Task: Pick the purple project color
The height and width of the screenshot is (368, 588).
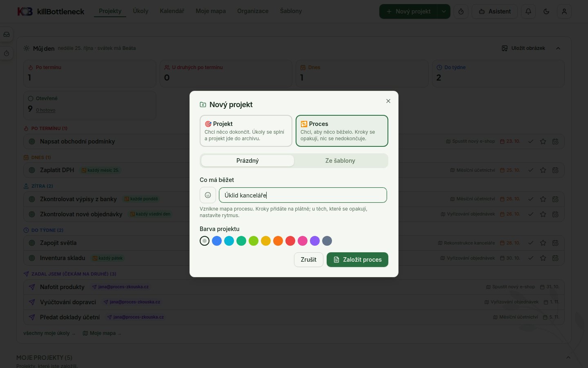Action: [315, 241]
